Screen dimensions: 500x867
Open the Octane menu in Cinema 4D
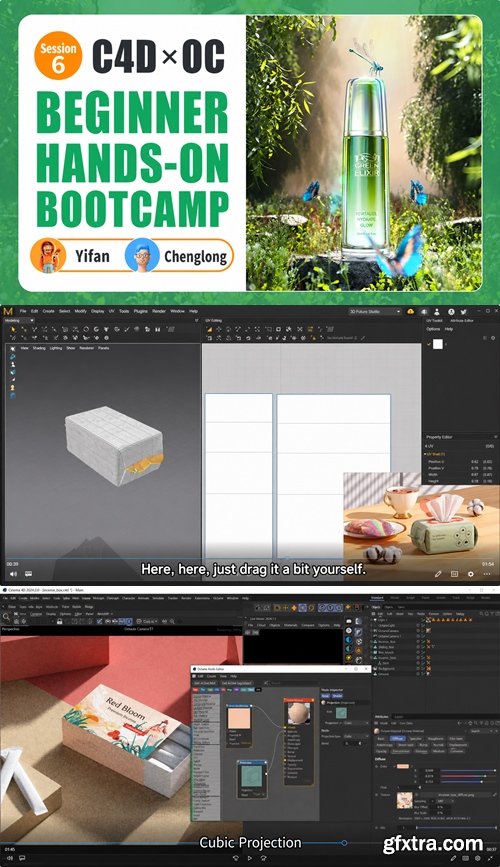tap(218, 598)
